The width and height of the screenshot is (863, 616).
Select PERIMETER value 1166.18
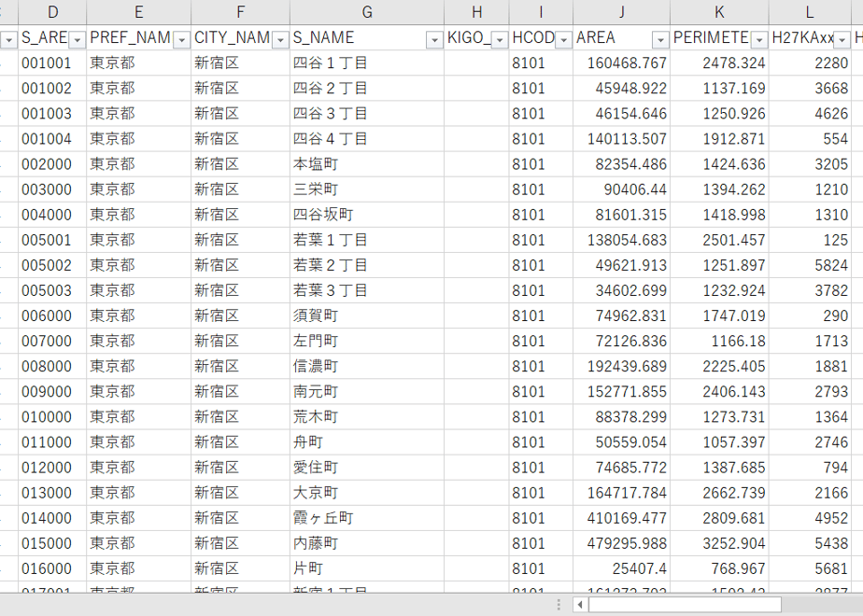(x=719, y=341)
